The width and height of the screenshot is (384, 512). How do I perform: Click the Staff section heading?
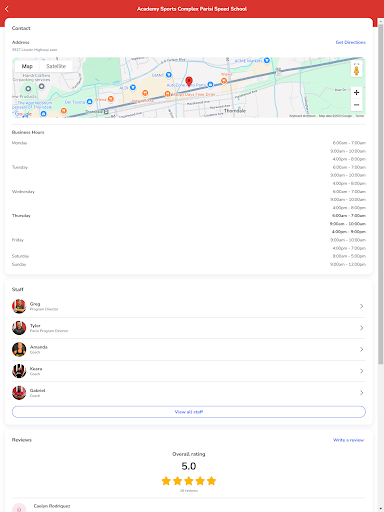point(18,289)
